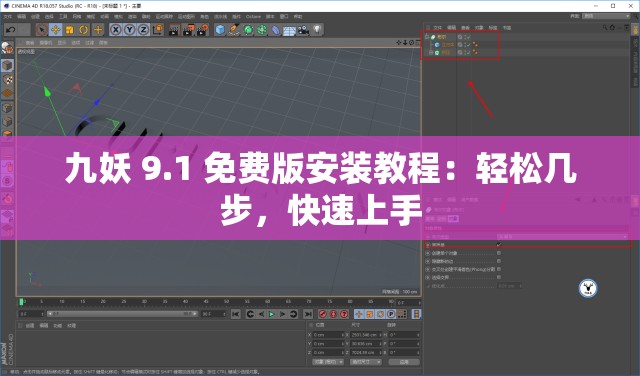
Task: Add a Cube primitive from toolbar
Action: [x=220, y=29]
